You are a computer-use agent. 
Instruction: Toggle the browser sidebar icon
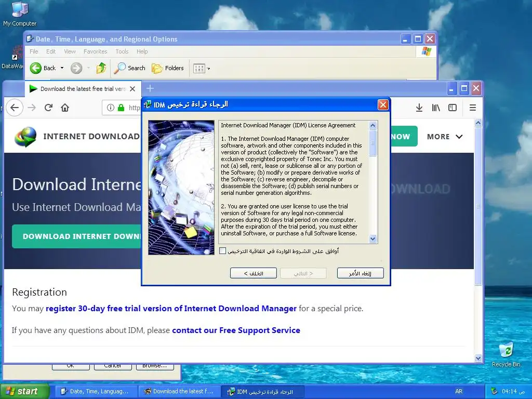(453, 108)
